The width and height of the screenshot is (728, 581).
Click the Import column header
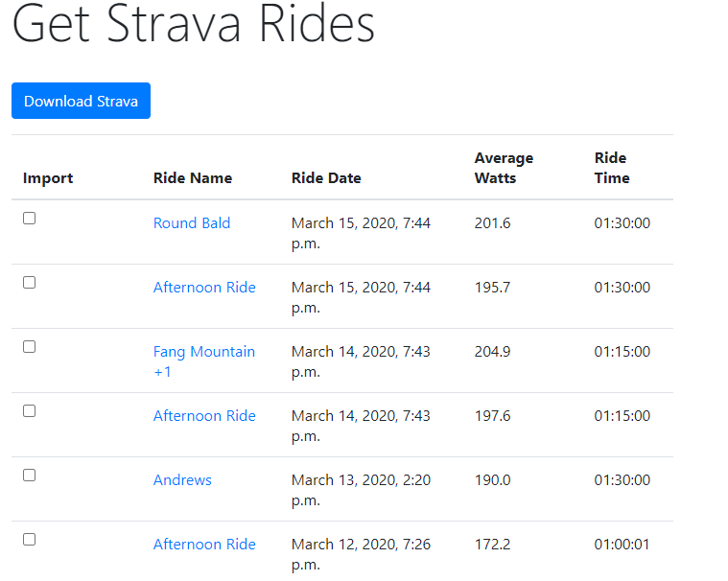[48, 178]
